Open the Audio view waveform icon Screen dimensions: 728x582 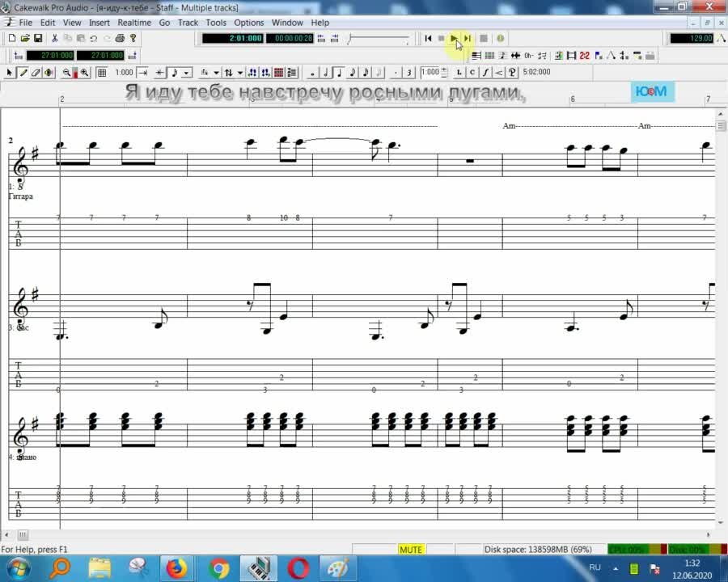pyautogui.click(x=515, y=56)
